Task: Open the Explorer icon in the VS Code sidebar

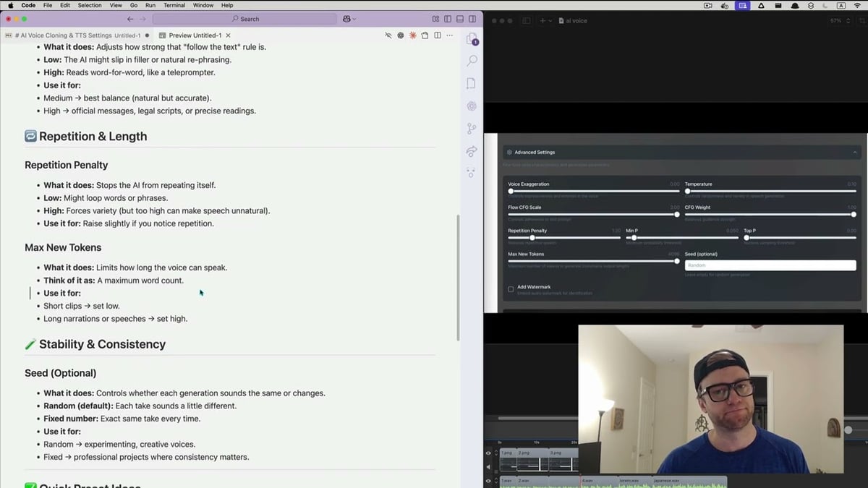Action: point(472,39)
